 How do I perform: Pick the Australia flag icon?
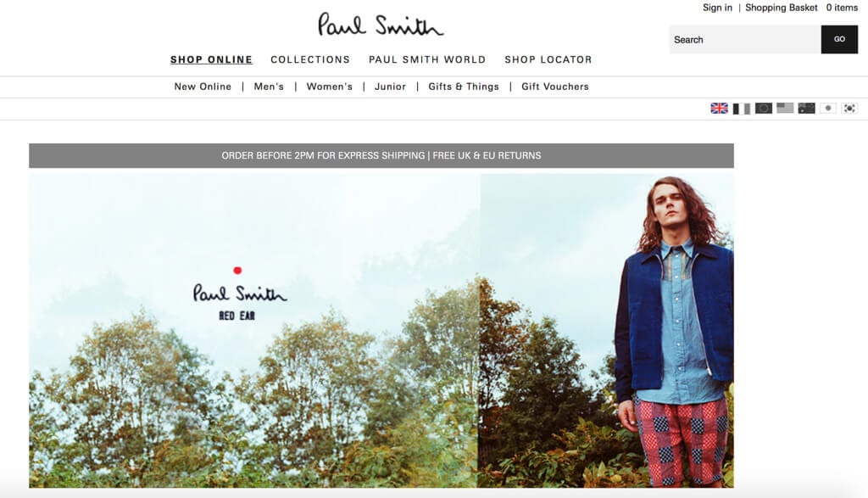pos(807,108)
